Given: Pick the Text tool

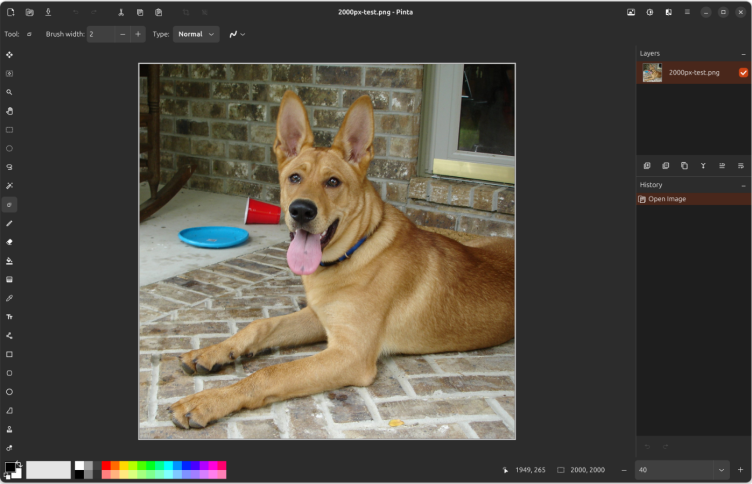Looking at the screenshot, I should pyautogui.click(x=10, y=317).
